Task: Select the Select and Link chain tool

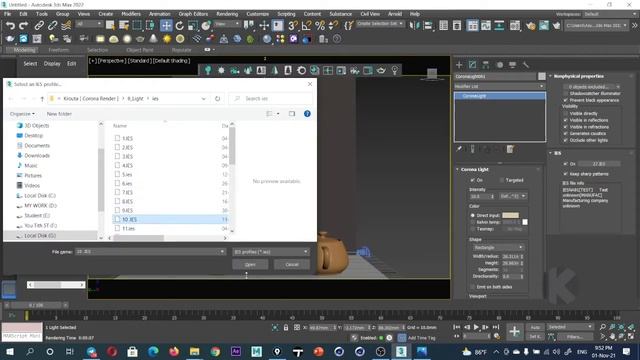Action: tap(39, 25)
